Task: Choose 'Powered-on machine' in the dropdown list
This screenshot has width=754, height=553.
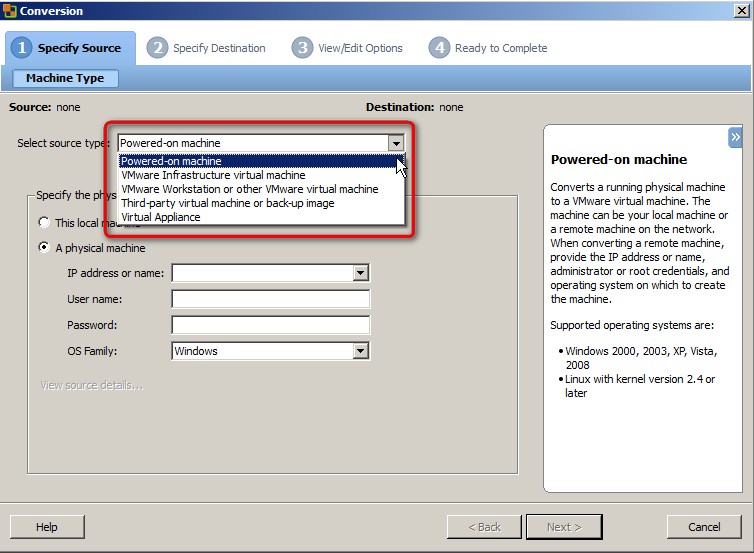Action: [261, 161]
